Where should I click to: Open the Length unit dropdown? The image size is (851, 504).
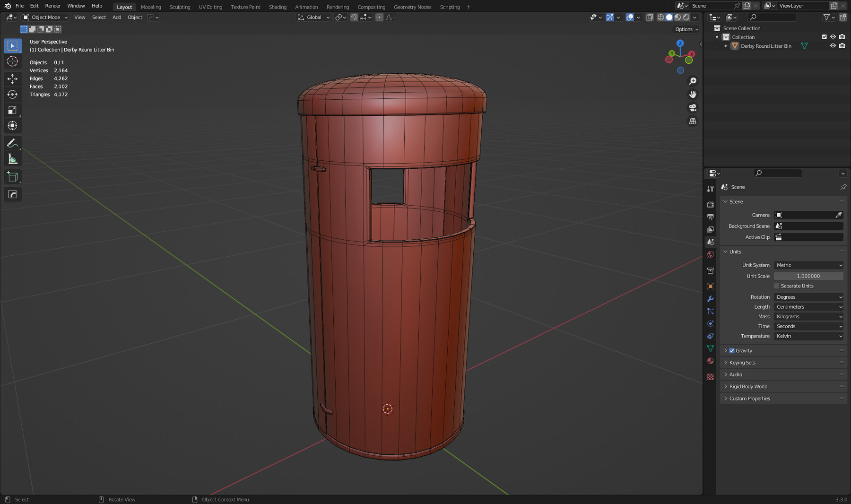coord(808,306)
